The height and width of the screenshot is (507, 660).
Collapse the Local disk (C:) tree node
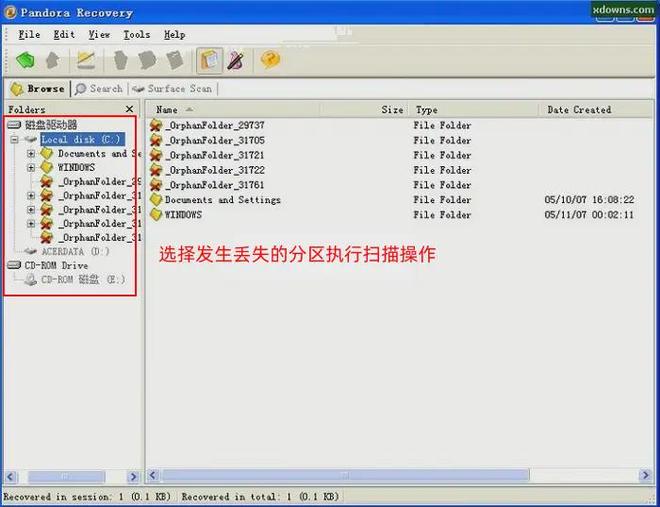15,140
